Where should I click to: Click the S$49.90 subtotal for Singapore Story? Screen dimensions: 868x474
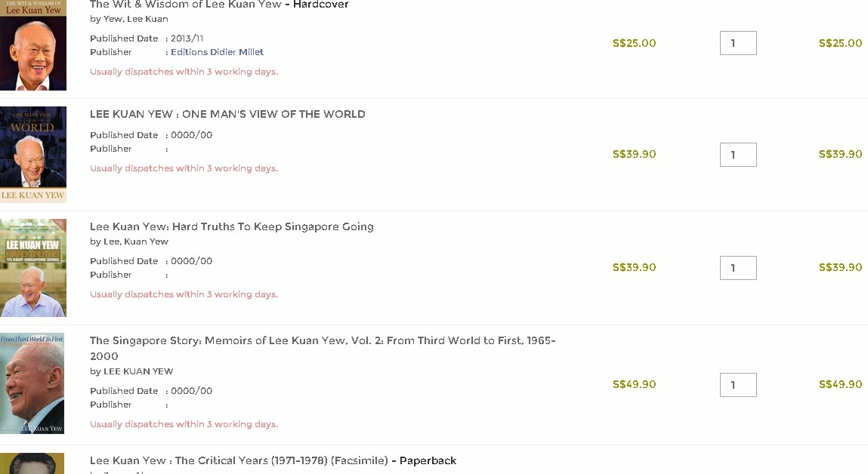pyautogui.click(x=840, y=384)
